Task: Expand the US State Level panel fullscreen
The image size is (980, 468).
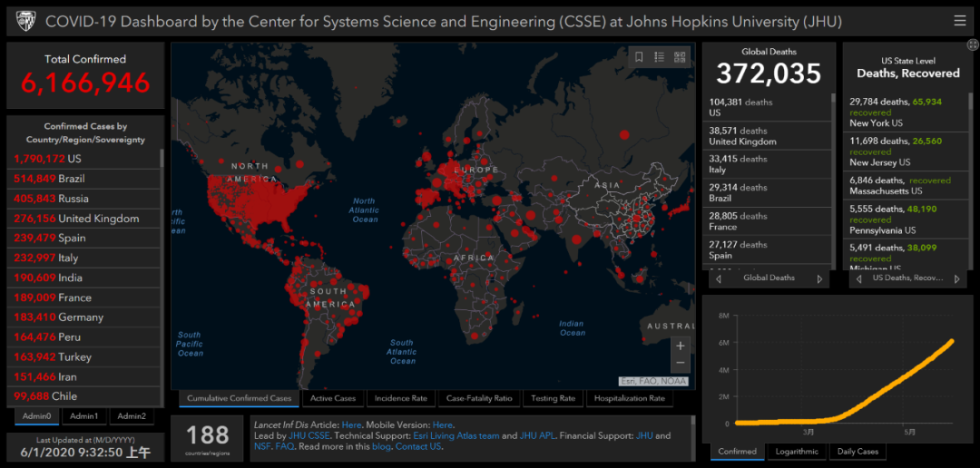Action: 972,44
